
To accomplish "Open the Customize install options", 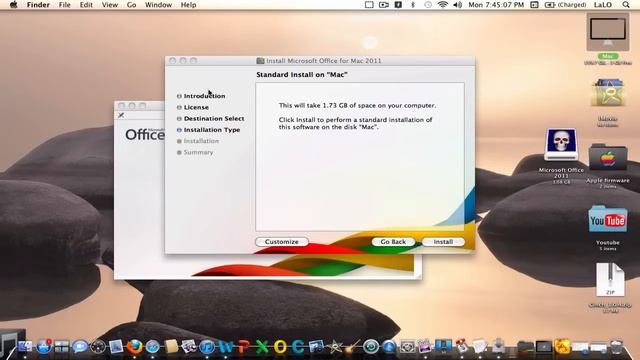I will pyautogui.click(x=282, y=242).
